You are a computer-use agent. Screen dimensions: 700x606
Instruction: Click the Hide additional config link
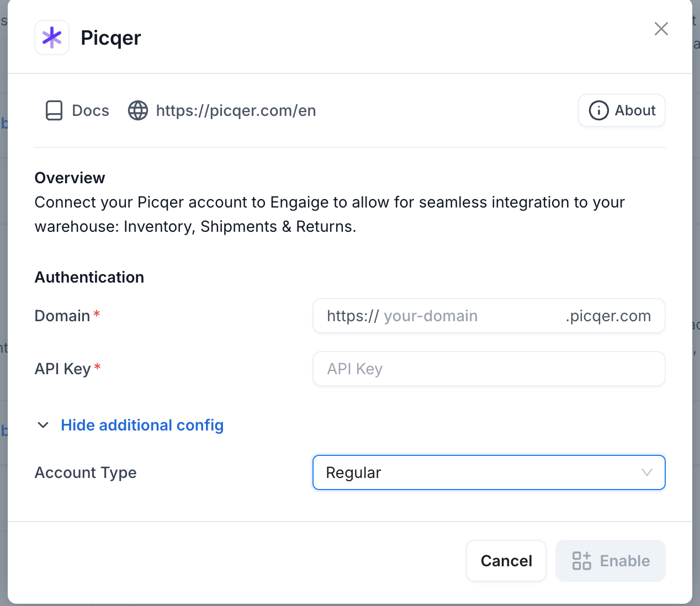coord(142,425)
